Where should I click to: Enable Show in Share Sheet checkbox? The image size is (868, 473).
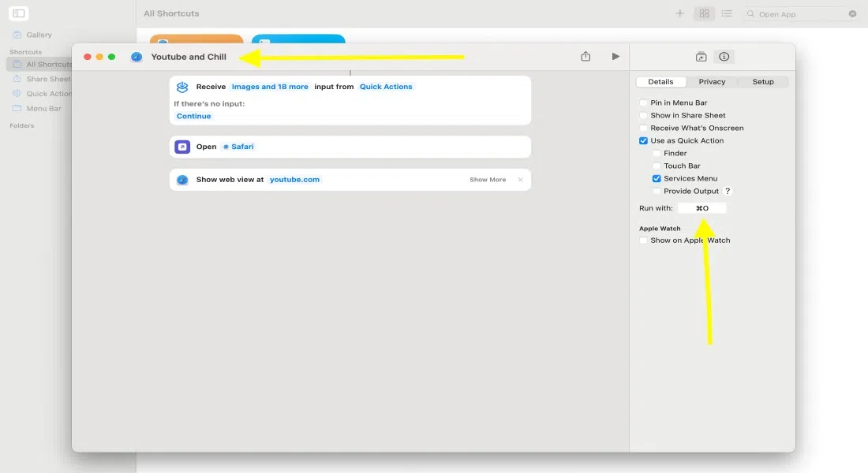643,116
